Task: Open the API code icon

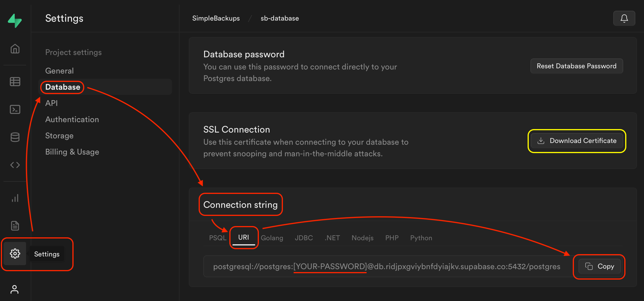Action: (14, 165)
